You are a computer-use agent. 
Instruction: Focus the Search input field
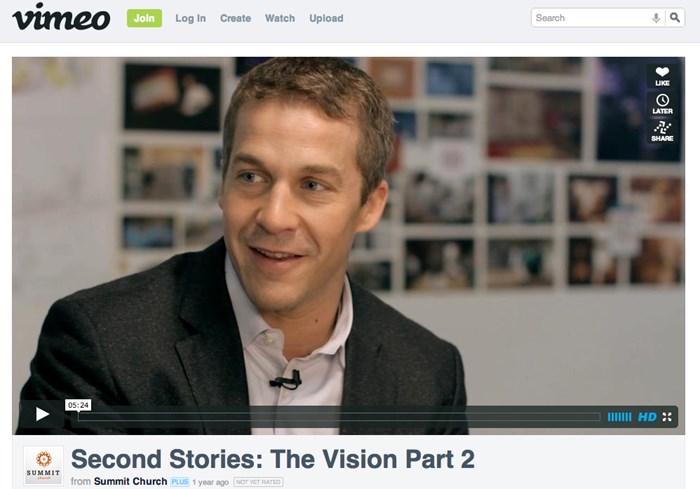[592, 18]
